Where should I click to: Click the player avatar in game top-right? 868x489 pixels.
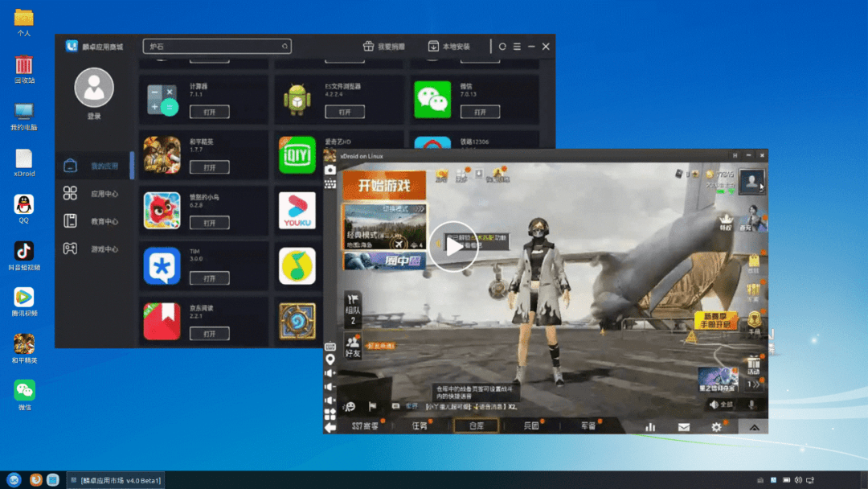click(x=751, y=182)
